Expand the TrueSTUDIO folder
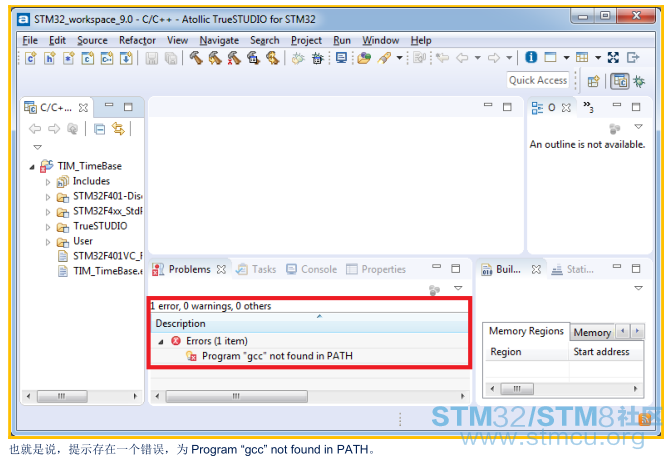The width and height of the screenshot is (669, 462). click(48, 227)
